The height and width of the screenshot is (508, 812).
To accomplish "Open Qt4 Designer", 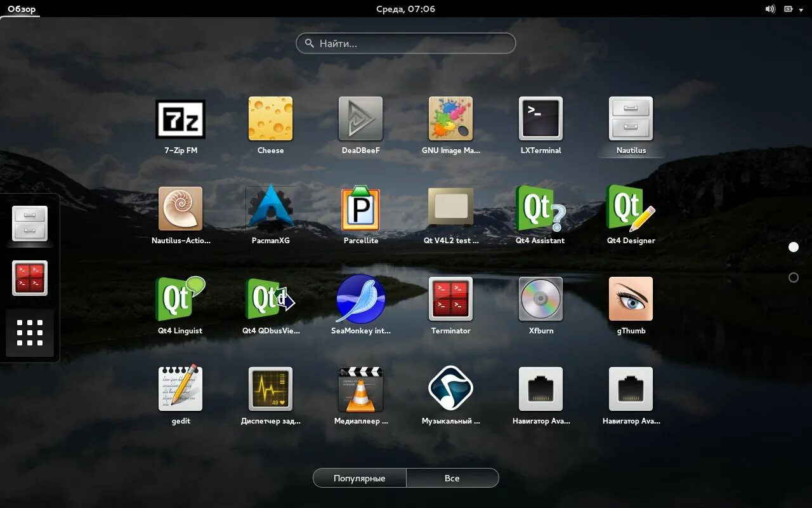I will 631,208.
